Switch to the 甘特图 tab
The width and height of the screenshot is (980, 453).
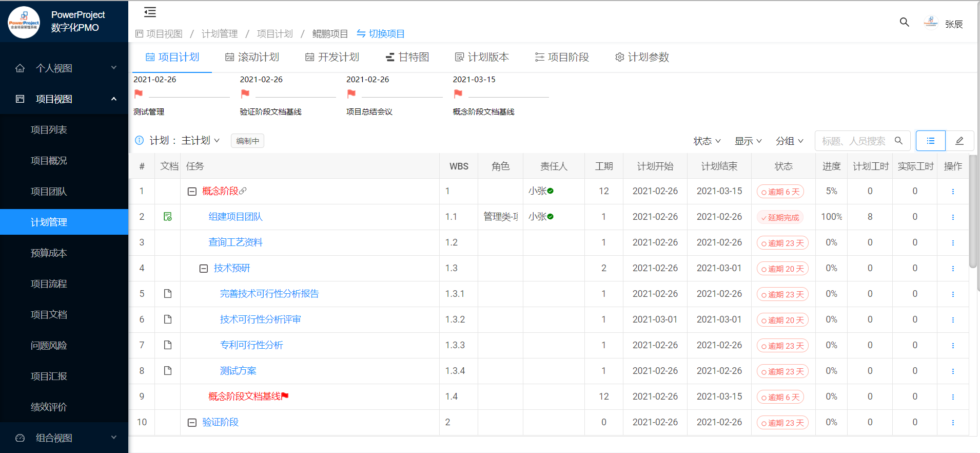(x=407, y=57)
